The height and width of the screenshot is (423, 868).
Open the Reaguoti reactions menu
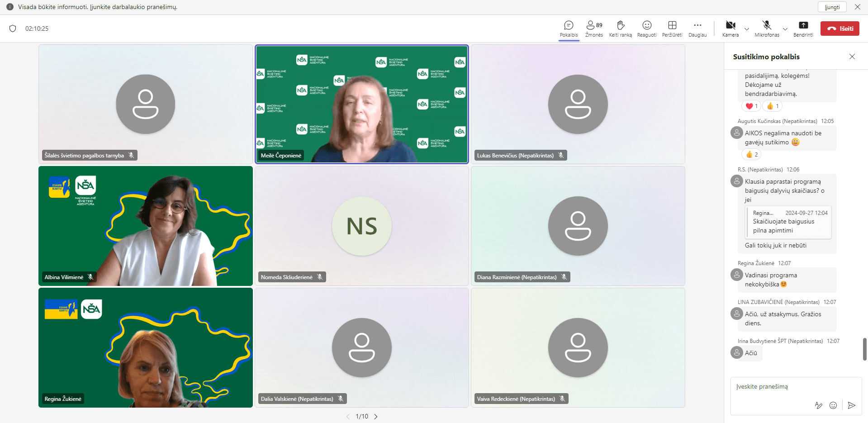tap(647, 26)
